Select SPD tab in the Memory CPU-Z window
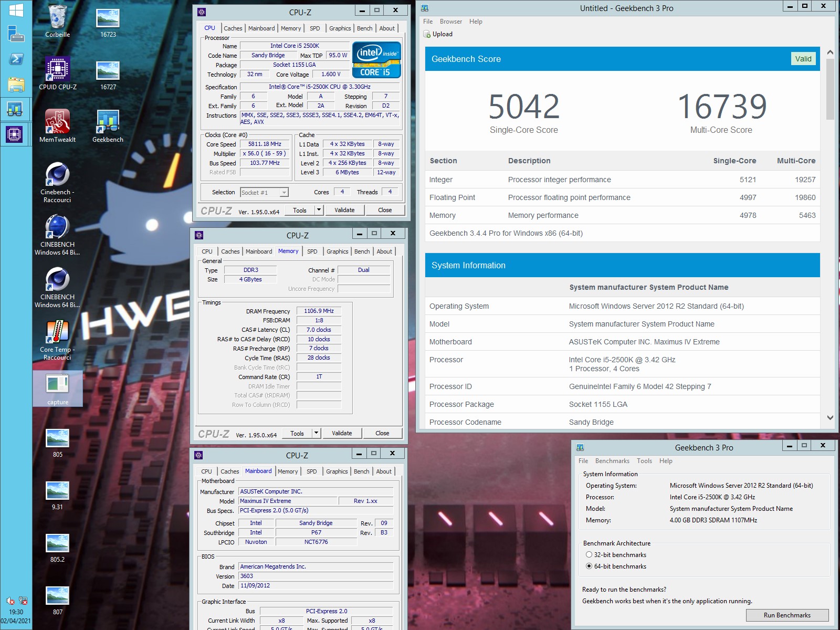 point(312,251)
